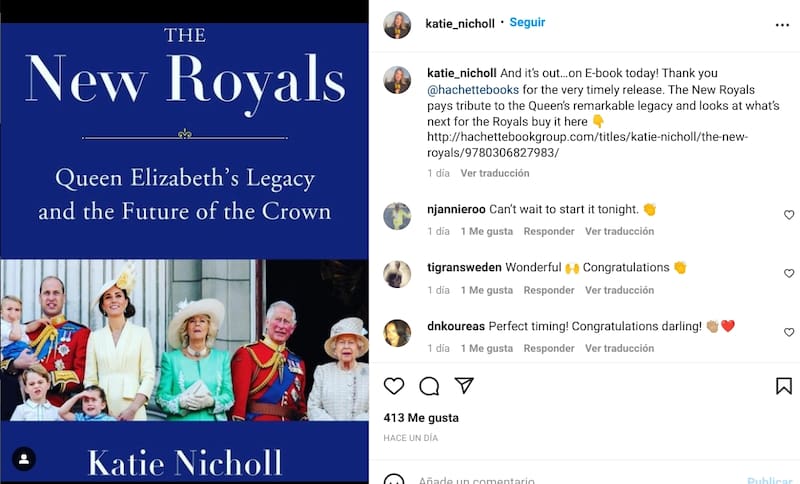Viewport: 800px width, 484px height.
Task: Open tigransweden's profile avatar
Action: click(397, 274)
